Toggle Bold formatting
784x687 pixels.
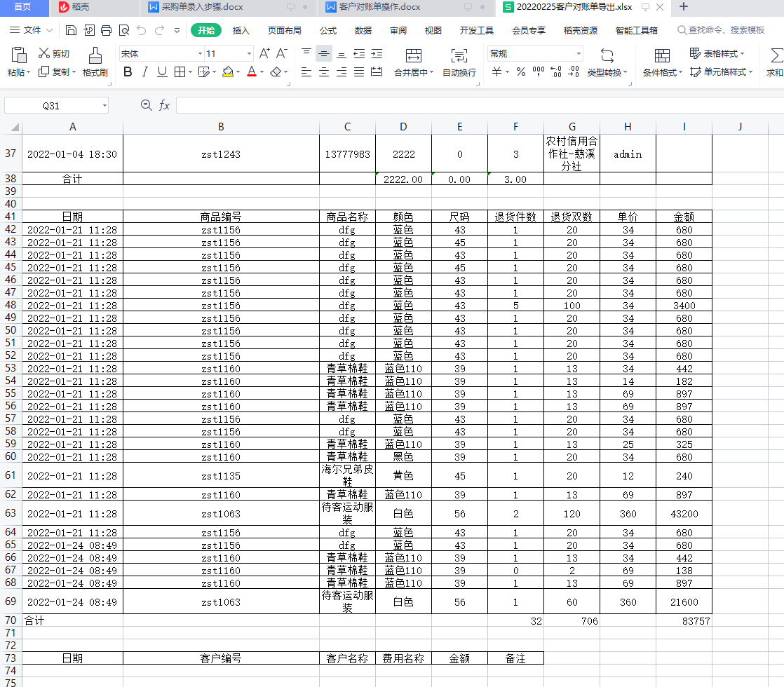click(128, 72)
